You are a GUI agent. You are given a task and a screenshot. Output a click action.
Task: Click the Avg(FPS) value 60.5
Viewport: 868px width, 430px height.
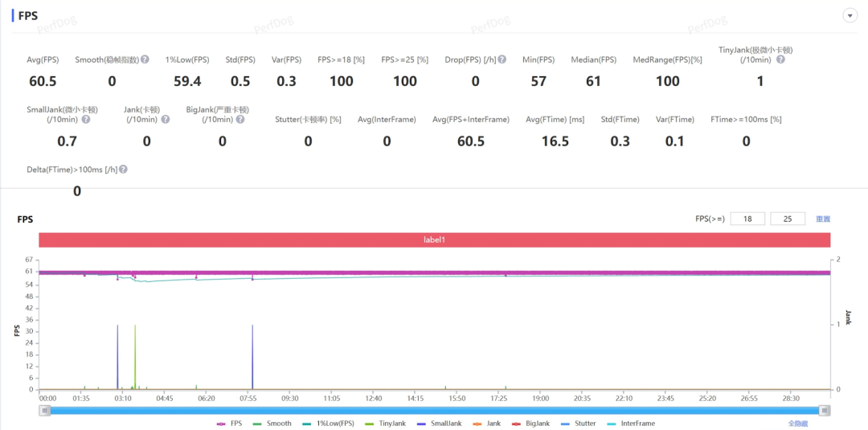(43, 81)
